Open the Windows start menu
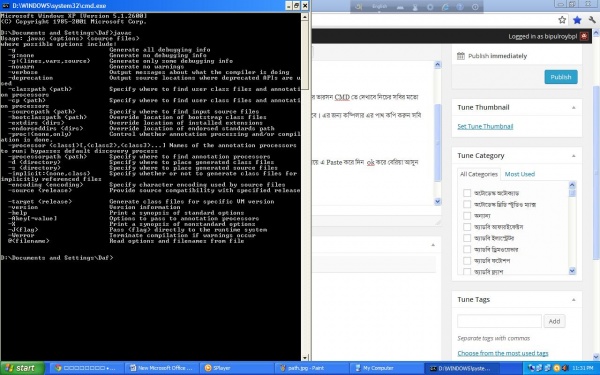The width and height of the screenshot is (600, 375). coord(22,368)
